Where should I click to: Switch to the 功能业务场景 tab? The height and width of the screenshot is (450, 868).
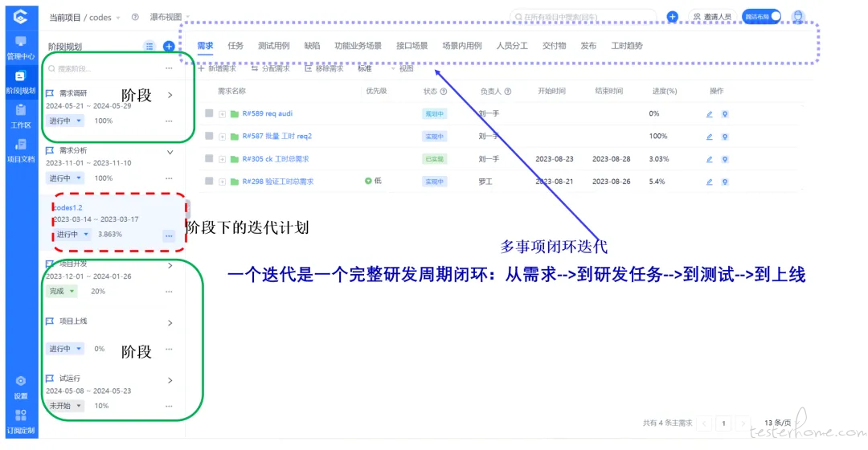(358, 46)
